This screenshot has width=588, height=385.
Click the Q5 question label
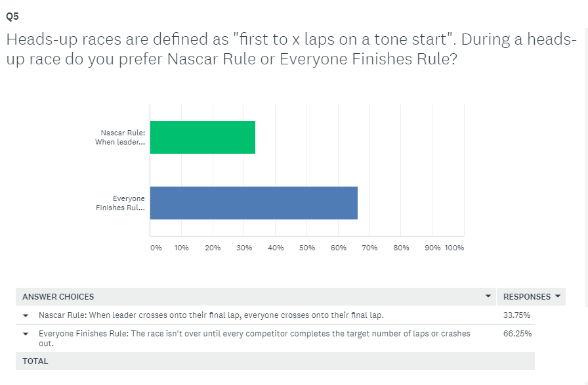[12, 16]
